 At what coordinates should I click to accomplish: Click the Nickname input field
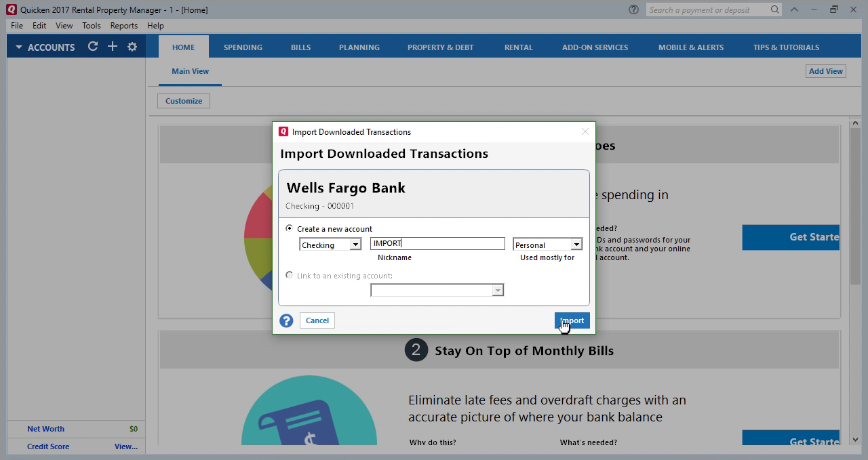[x=437, y=243]
